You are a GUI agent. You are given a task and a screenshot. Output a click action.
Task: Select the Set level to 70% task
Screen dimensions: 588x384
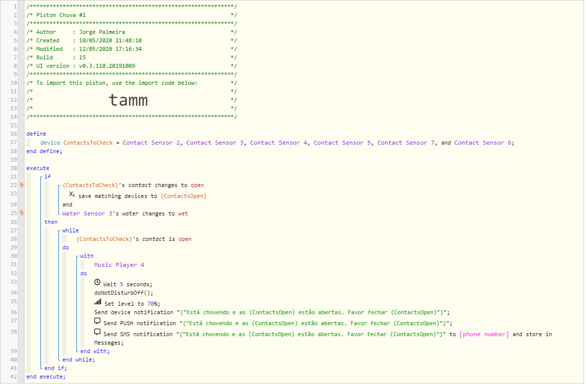coord(127,303)
